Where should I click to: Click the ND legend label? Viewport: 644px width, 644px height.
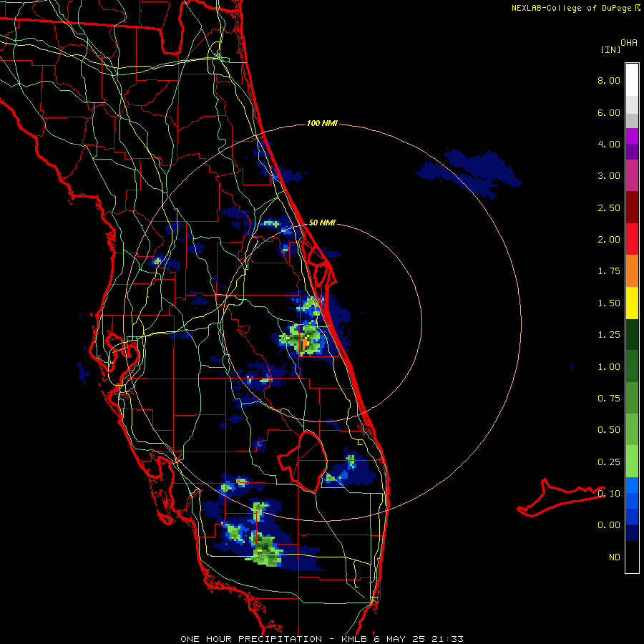[x=615, y=557]
